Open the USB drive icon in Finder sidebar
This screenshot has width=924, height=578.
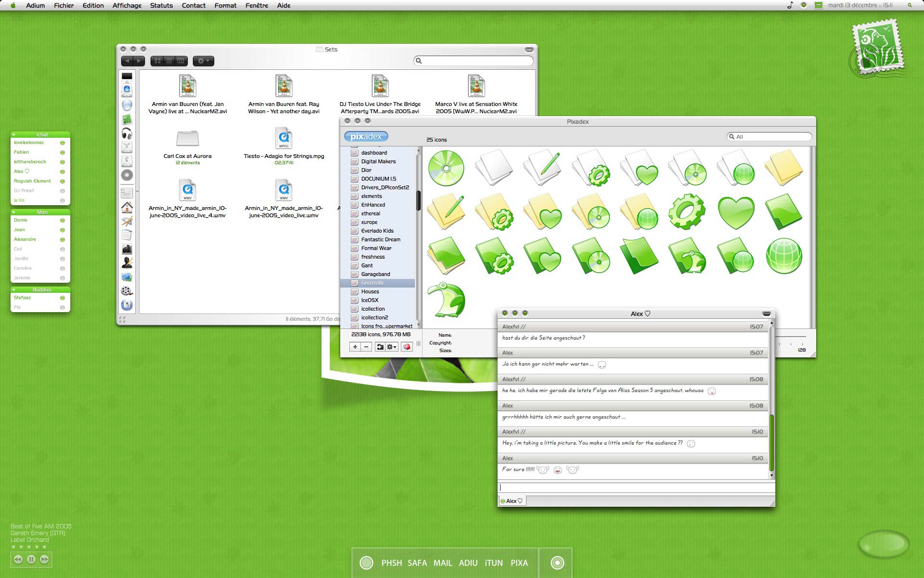(127, 160)
